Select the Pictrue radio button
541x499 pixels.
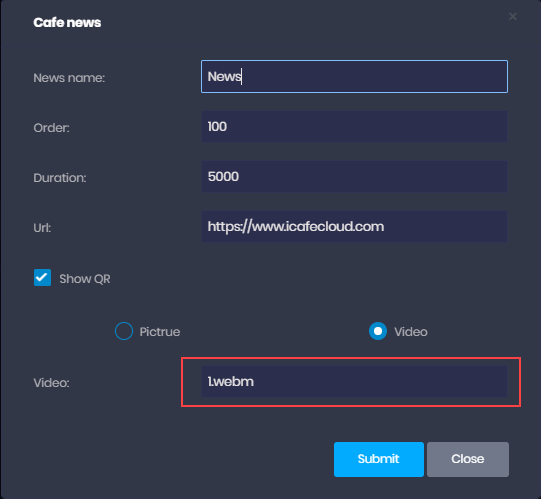pos(124,331)
